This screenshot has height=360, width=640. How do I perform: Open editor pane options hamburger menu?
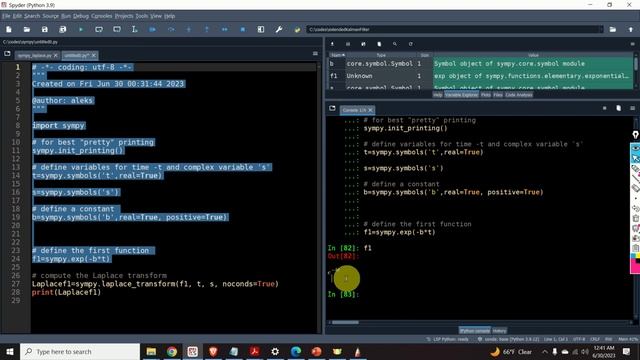(x=315, y=53)
